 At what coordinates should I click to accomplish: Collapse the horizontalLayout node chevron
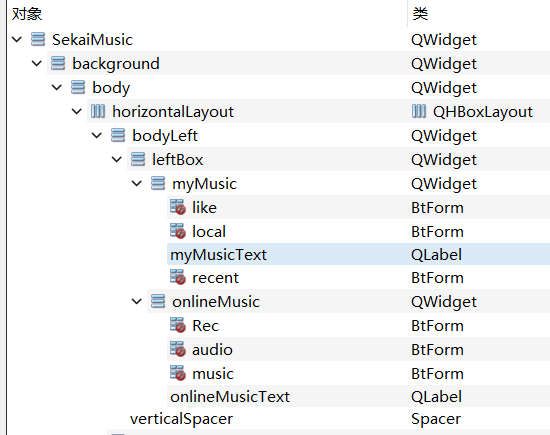pos(77,112)
